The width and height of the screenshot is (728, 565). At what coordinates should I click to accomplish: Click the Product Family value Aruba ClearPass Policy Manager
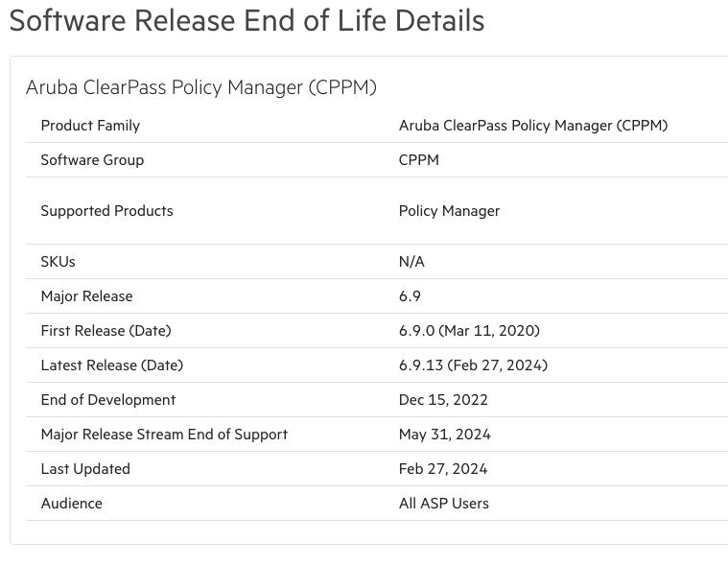pyautogui.click(x=533, y=126)
